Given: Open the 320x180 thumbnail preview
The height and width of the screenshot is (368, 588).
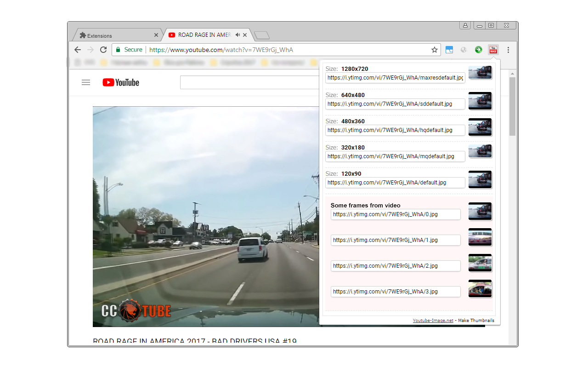Looking at the screenshot, I should 480,151.
